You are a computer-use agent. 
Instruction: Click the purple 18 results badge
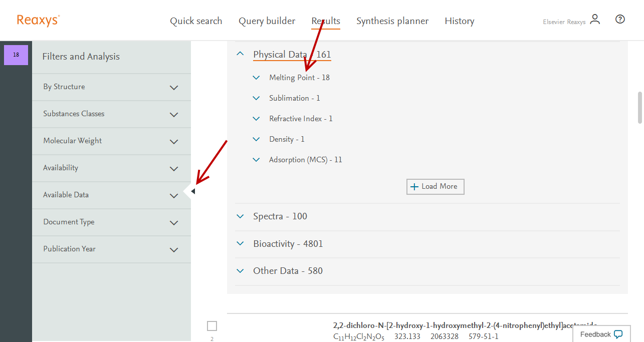16,55
